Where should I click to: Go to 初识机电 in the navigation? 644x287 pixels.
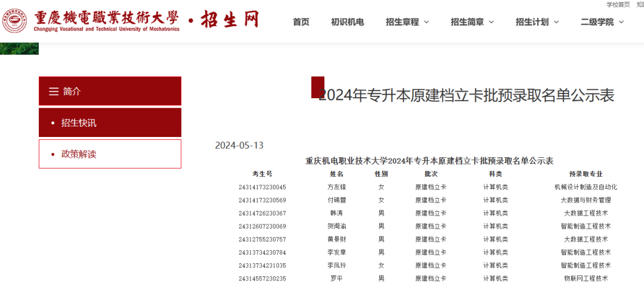point(348,22)
